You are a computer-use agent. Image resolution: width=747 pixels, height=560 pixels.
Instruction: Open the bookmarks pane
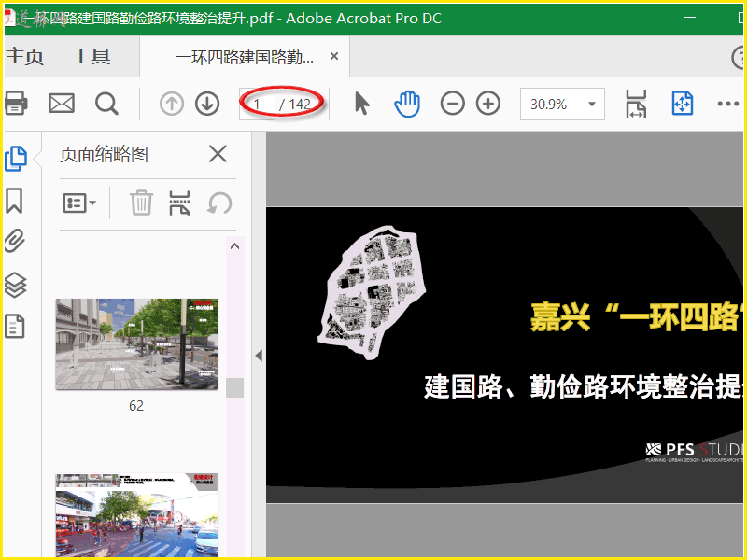(14, 201)
